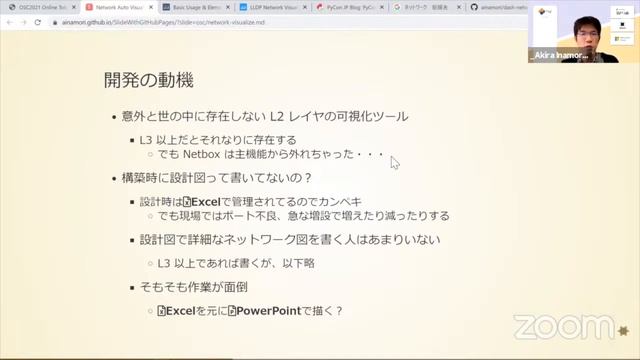Close the OSC2021 Online tab
The height and width of the screenshot is (360, 640).
coord(74,7)
